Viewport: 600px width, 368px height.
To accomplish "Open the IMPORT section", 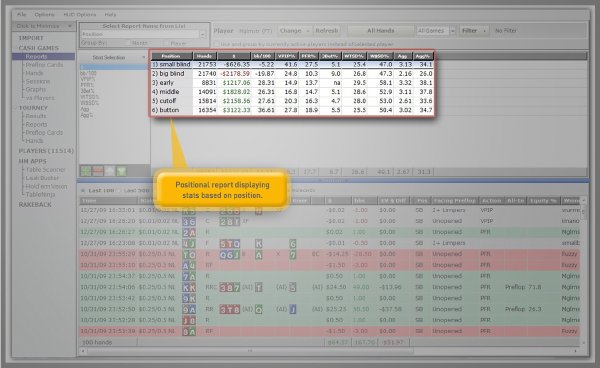I will coord(31,38).
